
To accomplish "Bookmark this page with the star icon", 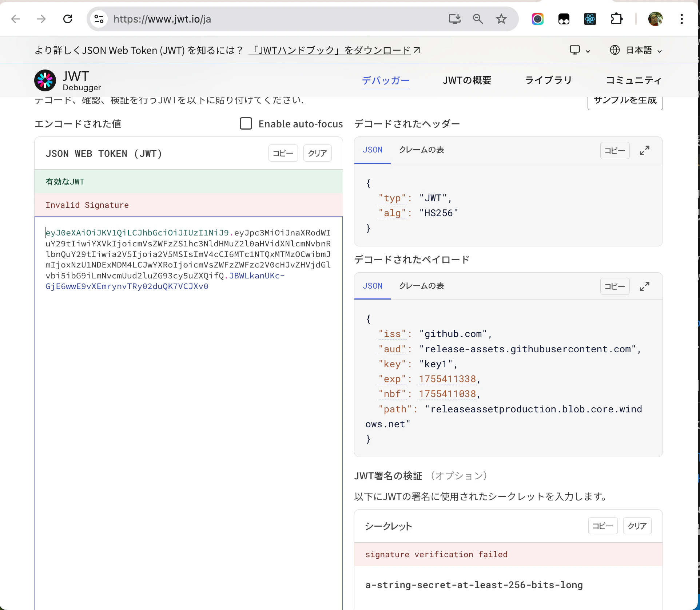I will pyautogui.click(x=501, y=19).
